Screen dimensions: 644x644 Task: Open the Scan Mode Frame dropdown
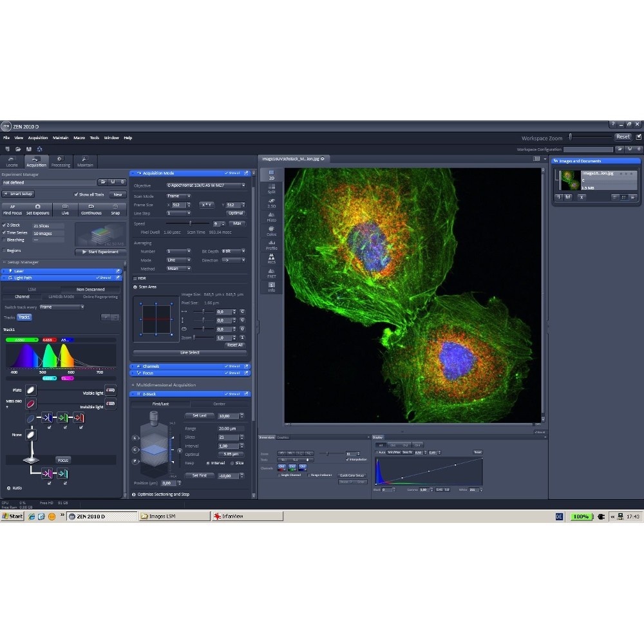click(x=178, y=196)
